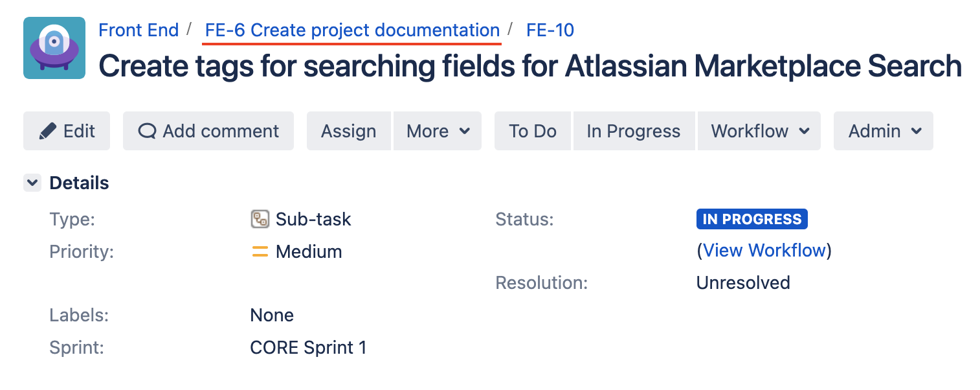Transition issue to To Do
This screenshot has height=390, width=980.
(532, 131)
